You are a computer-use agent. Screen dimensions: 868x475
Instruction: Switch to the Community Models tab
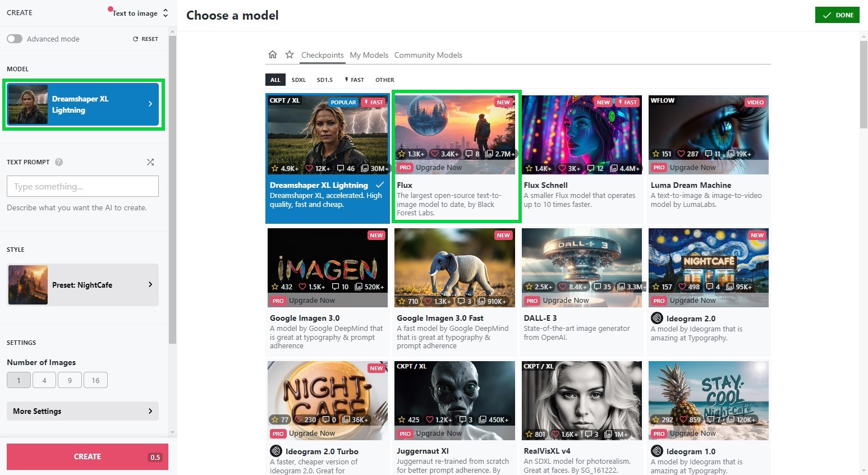[x=428, y=55]
